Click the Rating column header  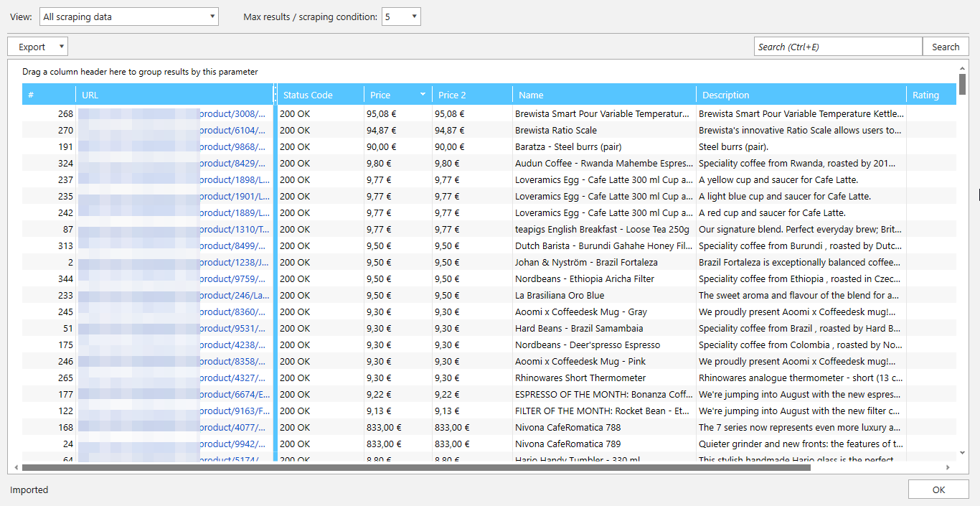(931, 95)
